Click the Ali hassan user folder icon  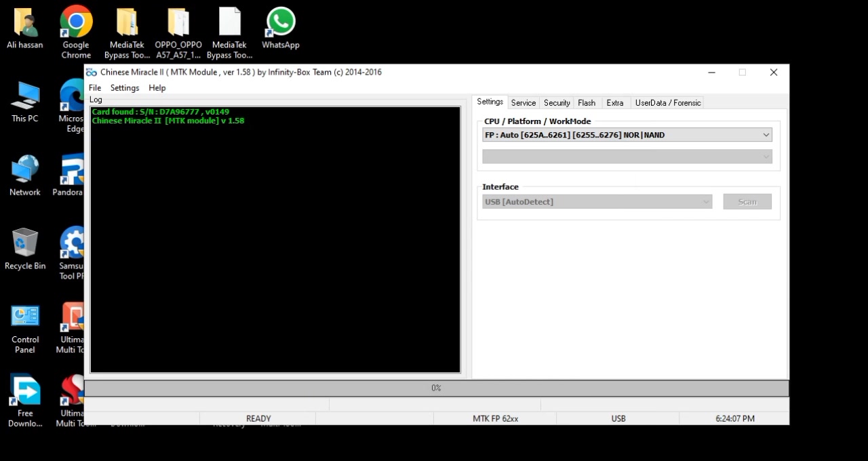tap(25, 28)
